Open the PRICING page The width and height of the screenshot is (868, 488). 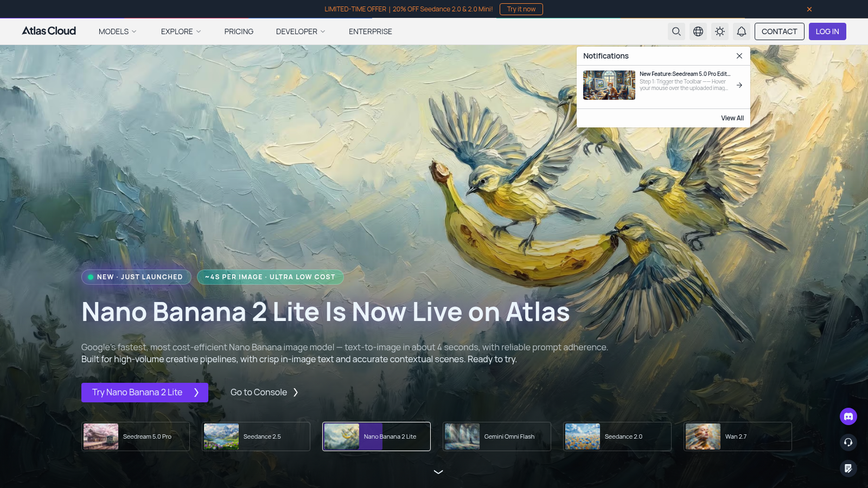239,31
